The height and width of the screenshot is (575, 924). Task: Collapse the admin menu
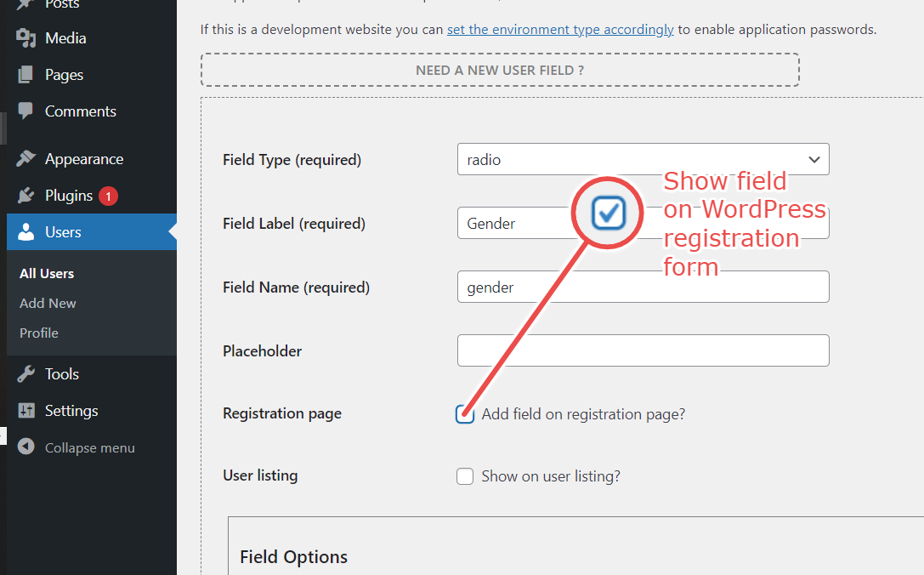click(x=26, y=447)
